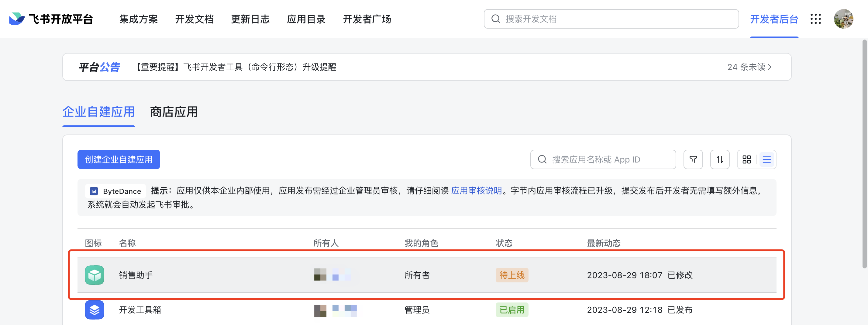This screenshot has width=868, height=325.
Task: Click the 待上线 status tag
Action: (x=512, y=275)
